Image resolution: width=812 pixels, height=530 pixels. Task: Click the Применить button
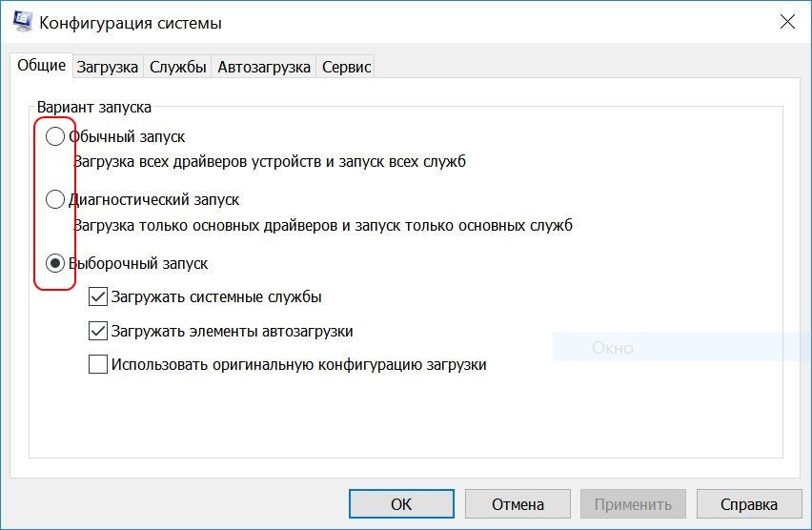pos(633,504)
